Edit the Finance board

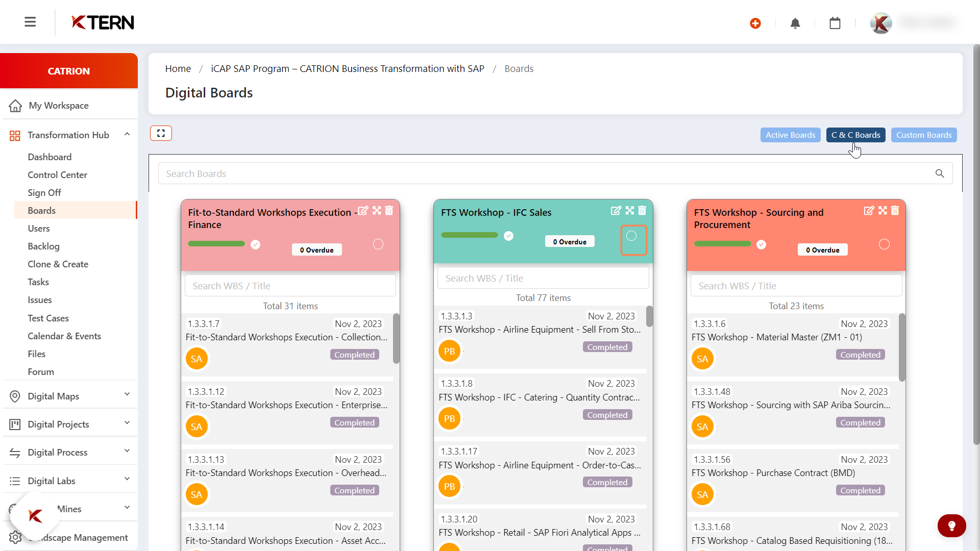tap(363, 211)
